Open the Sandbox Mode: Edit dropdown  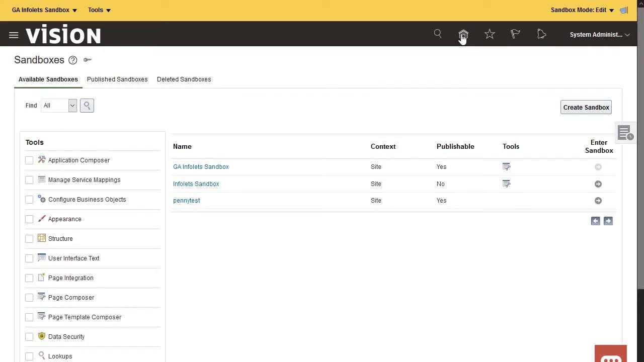582,10
